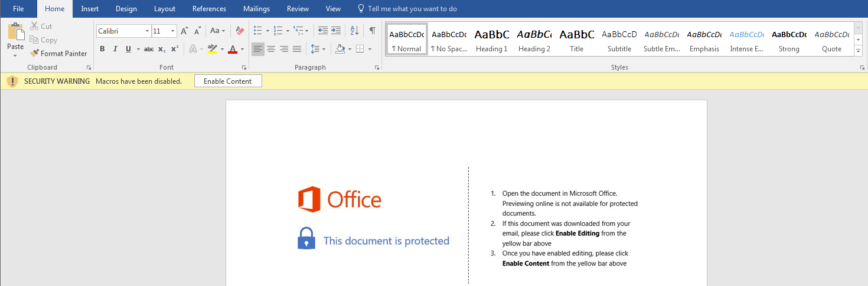Sort text with A-Z icon
868x286 pixels.
354,31
